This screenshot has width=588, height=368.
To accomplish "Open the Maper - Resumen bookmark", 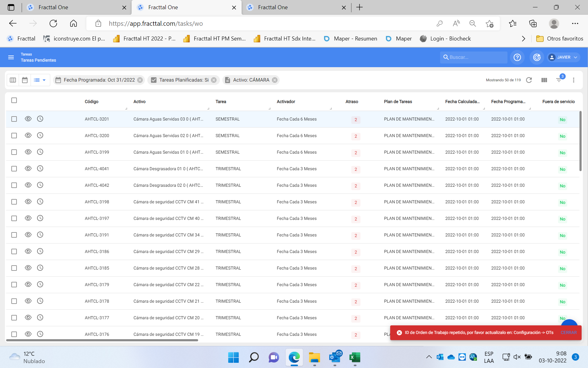I will click(x=351, y=39).
